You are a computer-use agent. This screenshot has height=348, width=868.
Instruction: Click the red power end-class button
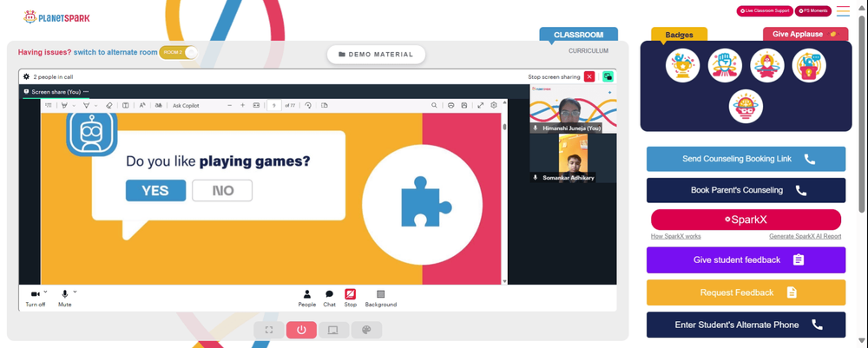[x=302, y=331]
